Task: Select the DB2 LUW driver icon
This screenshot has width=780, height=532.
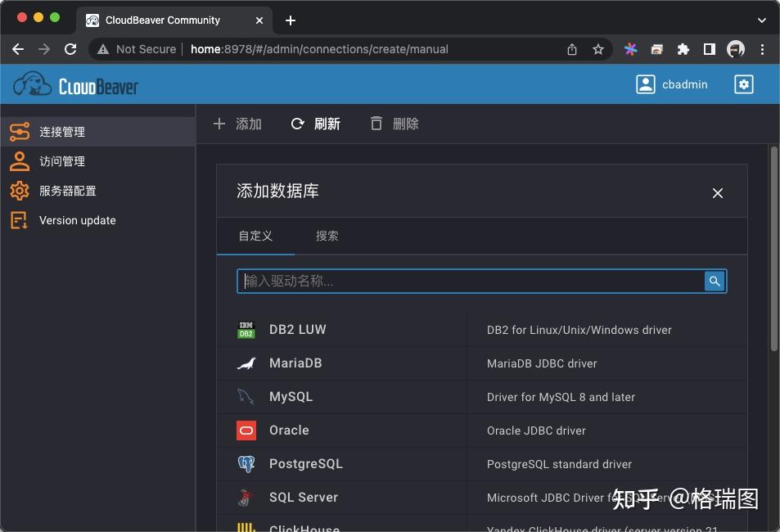Action: (x=246, y=330)
